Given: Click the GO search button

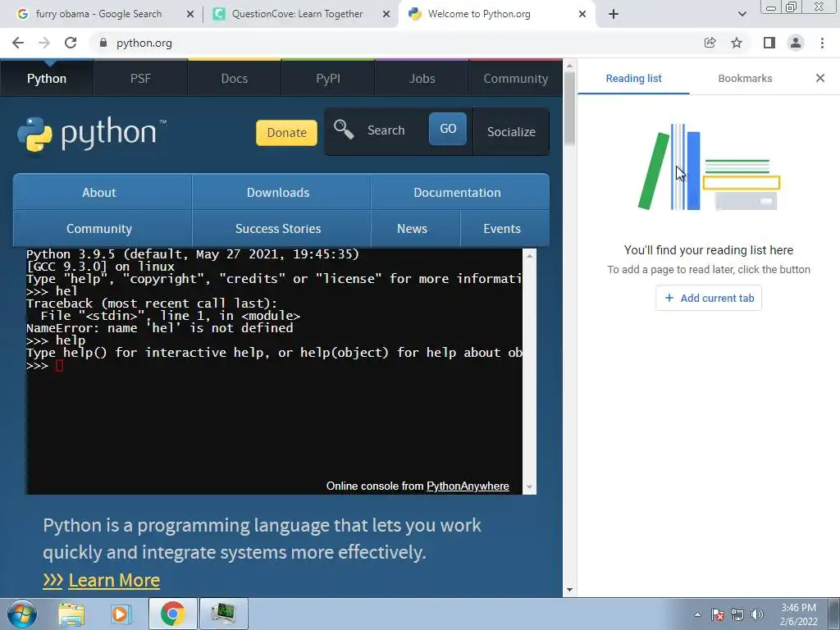Looking at the screenshot, I should coord(448,129).
